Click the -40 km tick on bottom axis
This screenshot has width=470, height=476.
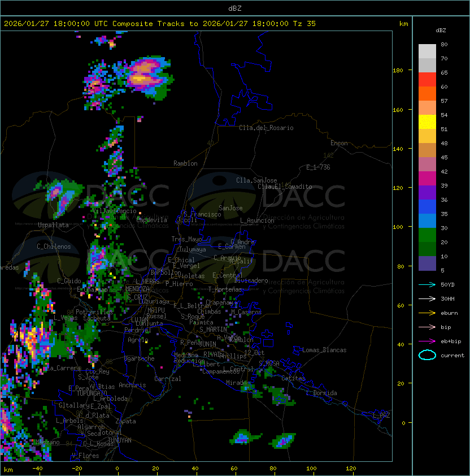[37, 469]
